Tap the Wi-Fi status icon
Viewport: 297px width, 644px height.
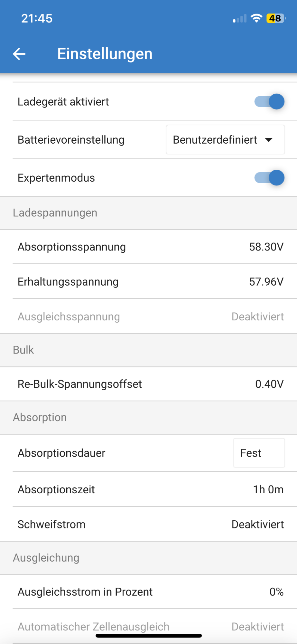click(x=256, y=18)
